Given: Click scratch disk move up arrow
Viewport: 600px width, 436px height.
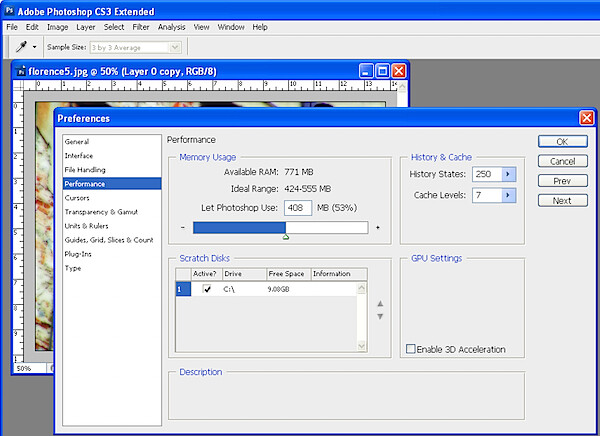Looking at the screenshot, I should (380, 304).
